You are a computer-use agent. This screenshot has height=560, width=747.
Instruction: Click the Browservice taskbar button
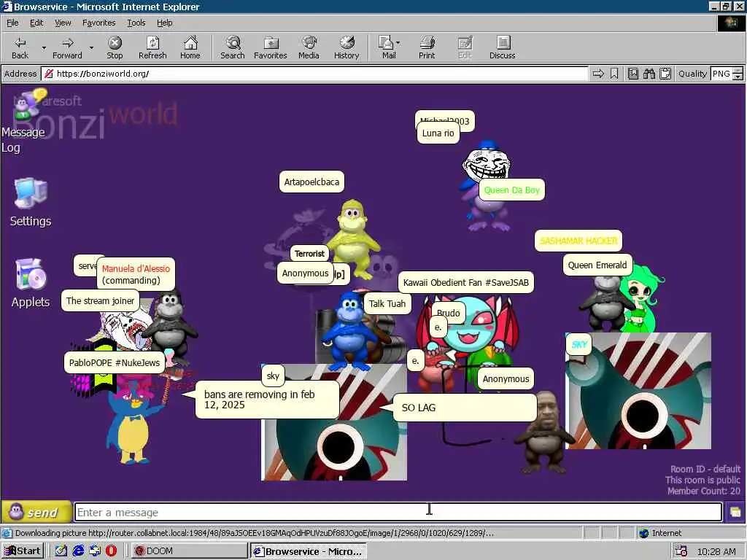[309, 551]
